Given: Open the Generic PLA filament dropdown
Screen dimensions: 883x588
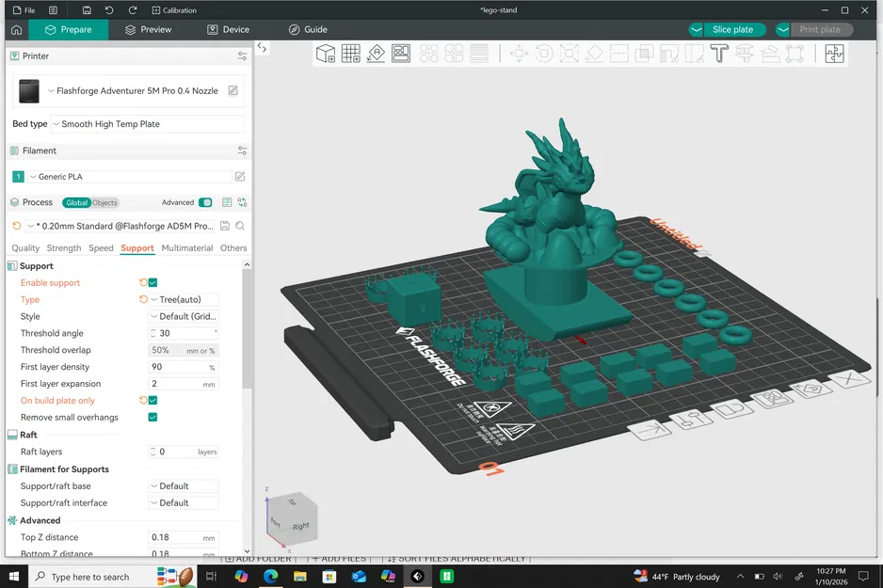Looking at the screenshot, I should 130,177.
